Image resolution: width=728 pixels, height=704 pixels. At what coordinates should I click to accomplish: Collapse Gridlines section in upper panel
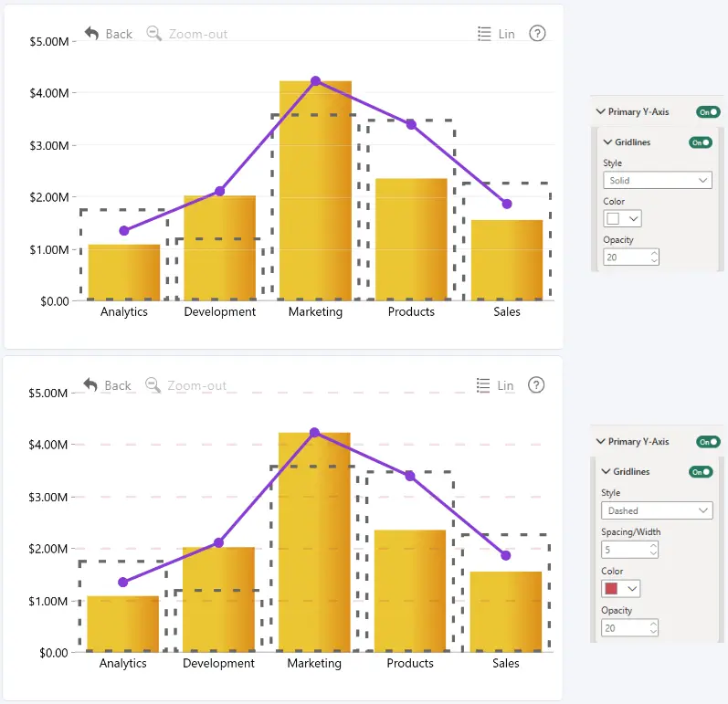coord(607,142)
